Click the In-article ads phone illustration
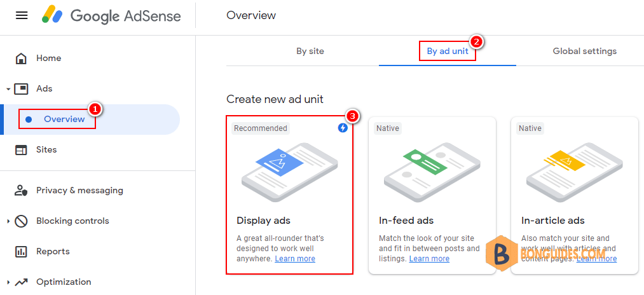Screen dimensions: 644x295 (x=574, y=172)
